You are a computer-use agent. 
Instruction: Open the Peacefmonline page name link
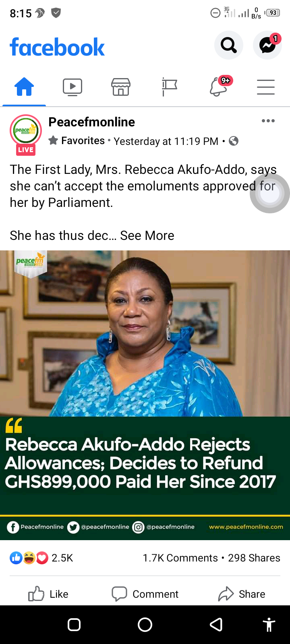click(91, 122)
